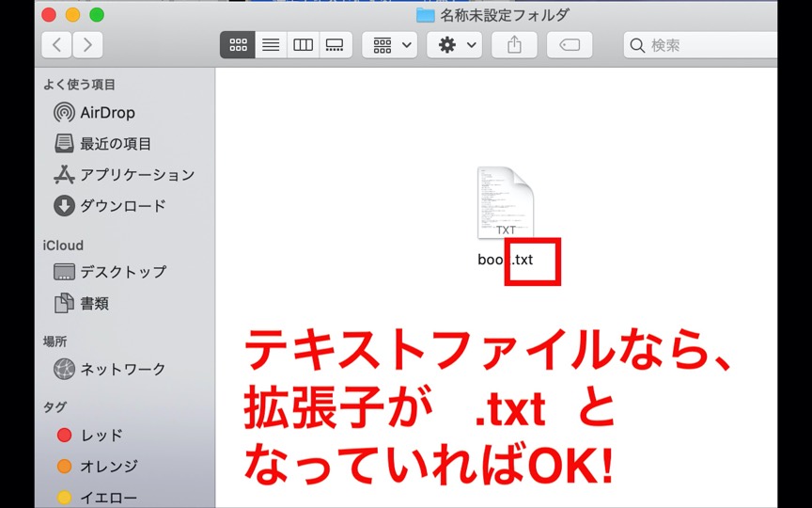Select the TXT file icon
Screen dimensions: 812x508
(505, 202)
